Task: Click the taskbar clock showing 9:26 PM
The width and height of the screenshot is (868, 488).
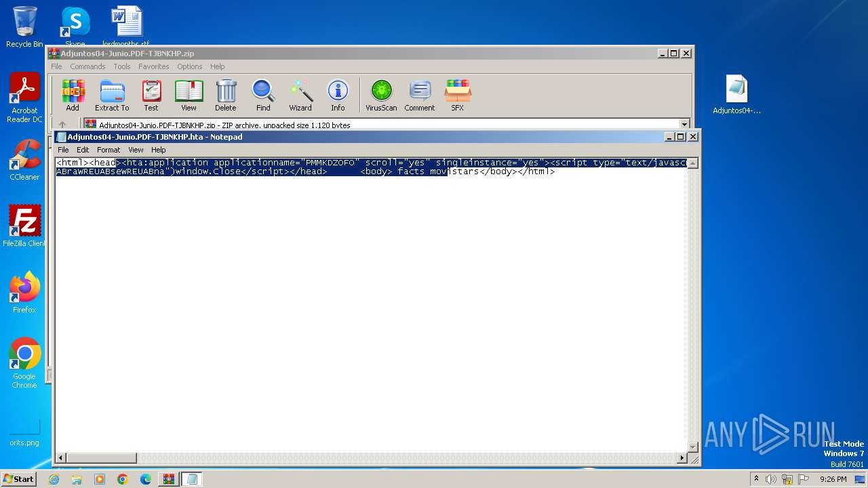Action: [x=833, y=479]
